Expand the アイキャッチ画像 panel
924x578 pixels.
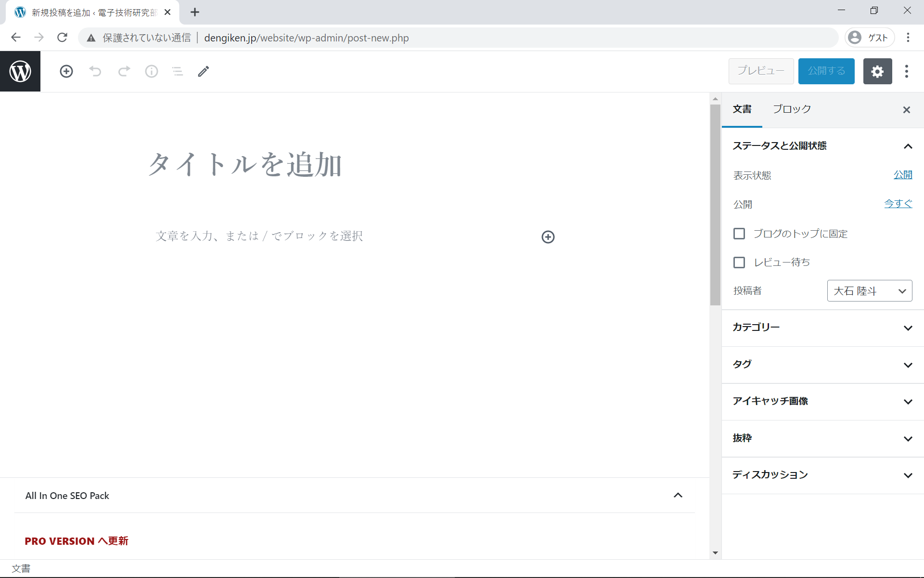pos(823,401)
